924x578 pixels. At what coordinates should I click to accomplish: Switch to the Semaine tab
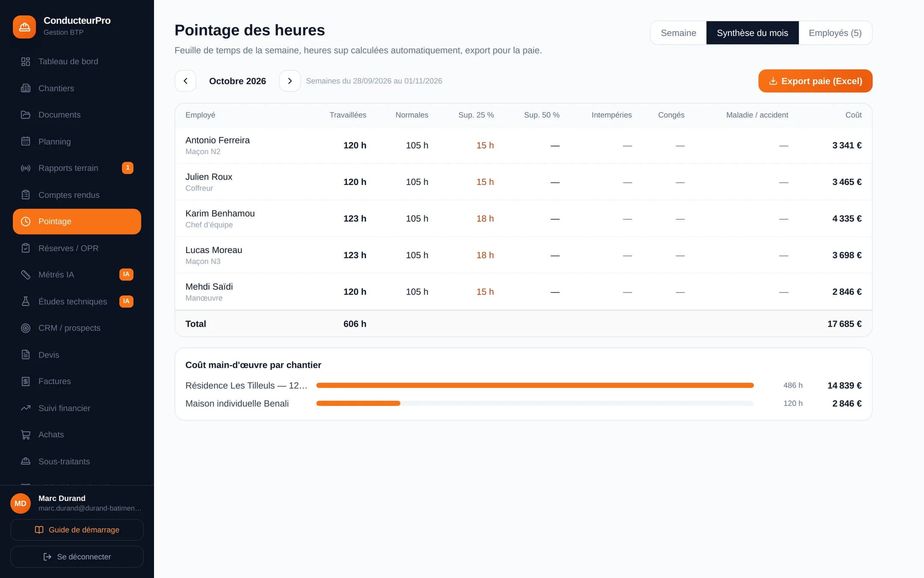tap(678, 33)
